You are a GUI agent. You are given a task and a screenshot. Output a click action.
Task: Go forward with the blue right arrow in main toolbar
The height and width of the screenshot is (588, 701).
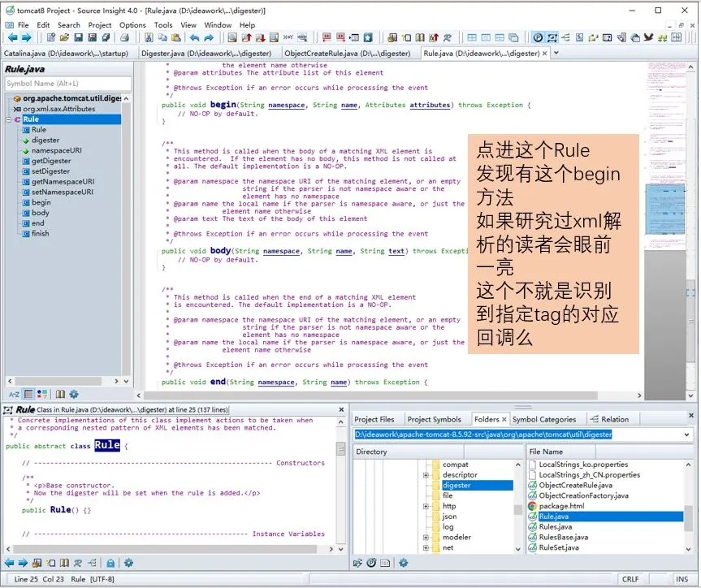point(26,37)
